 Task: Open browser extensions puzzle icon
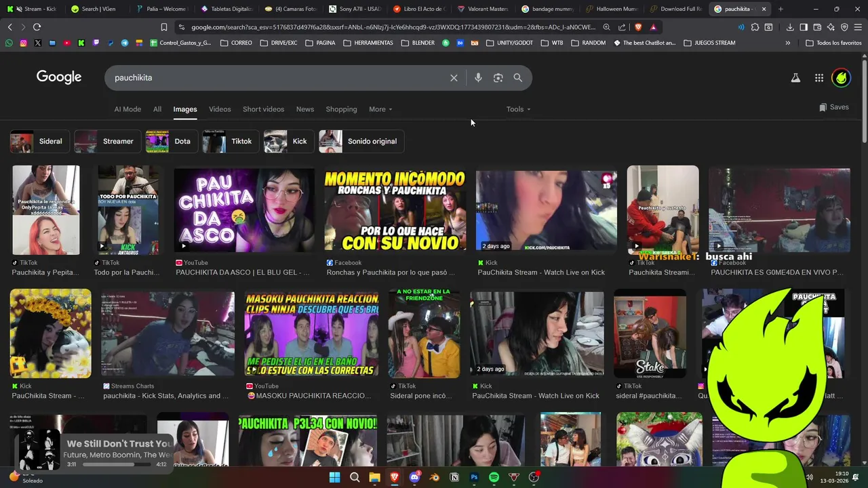click(755, 27)
